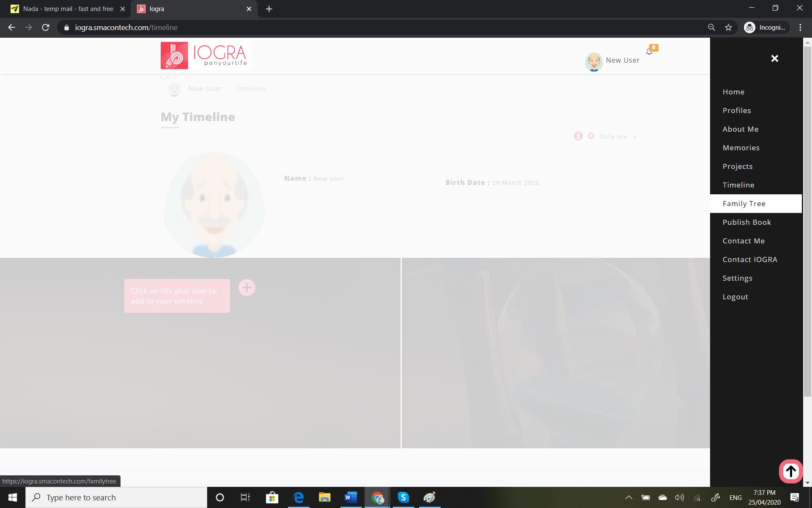Click the Incognito indicator
Image resolution: width=812 pixels, height=508 pixels.
click(766, 28)
